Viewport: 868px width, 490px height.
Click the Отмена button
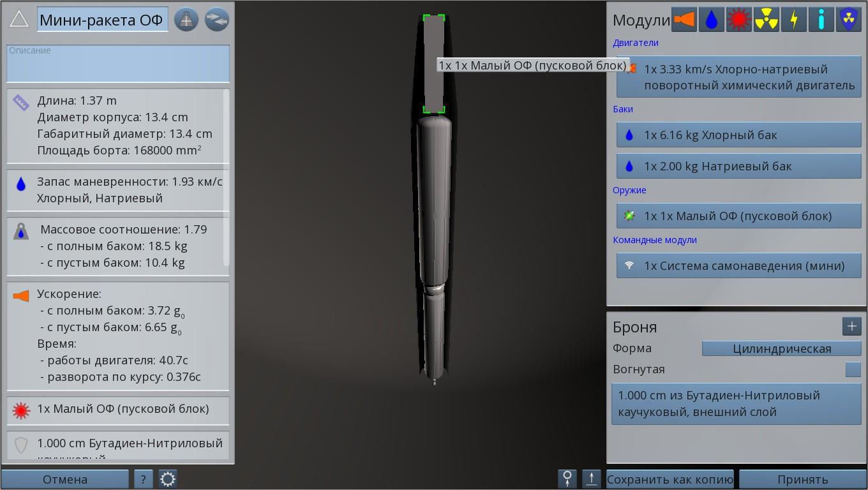(65, 479)
